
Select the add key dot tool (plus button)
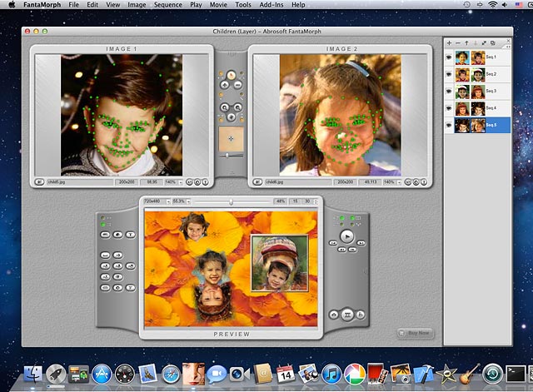tap(225, 85)
